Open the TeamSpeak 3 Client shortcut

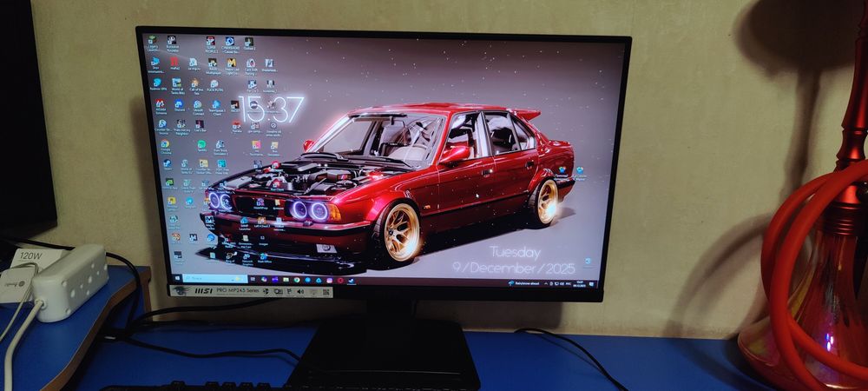click(x=217, y=109)
